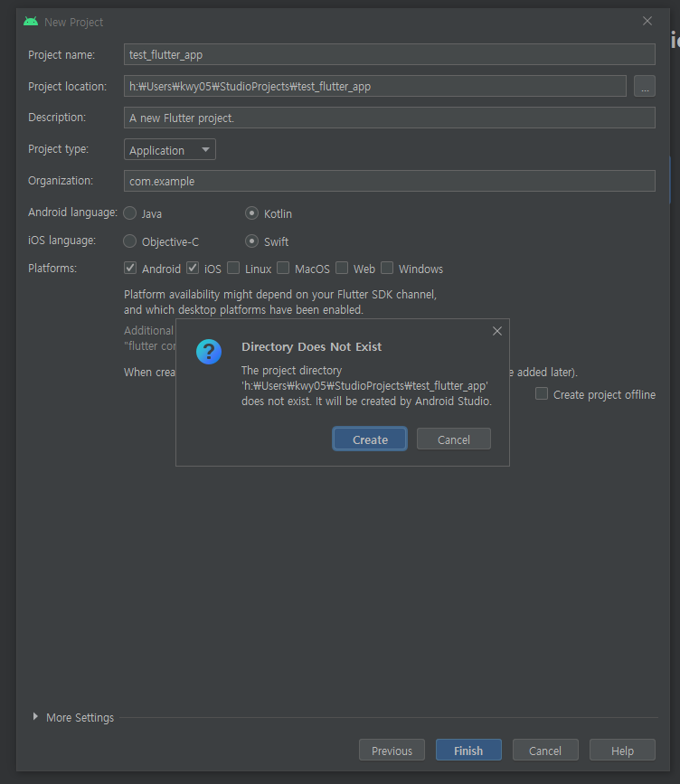Click the 'Directory Does Not Exist' heading
This screenshot has width=680, height=784.
311,346
